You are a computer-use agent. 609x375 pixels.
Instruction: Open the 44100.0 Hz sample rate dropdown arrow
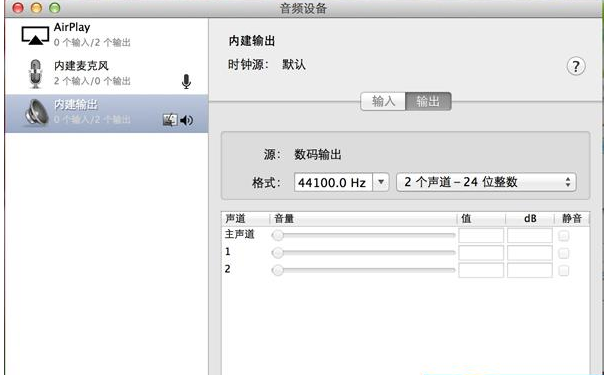tap(381, 182)
